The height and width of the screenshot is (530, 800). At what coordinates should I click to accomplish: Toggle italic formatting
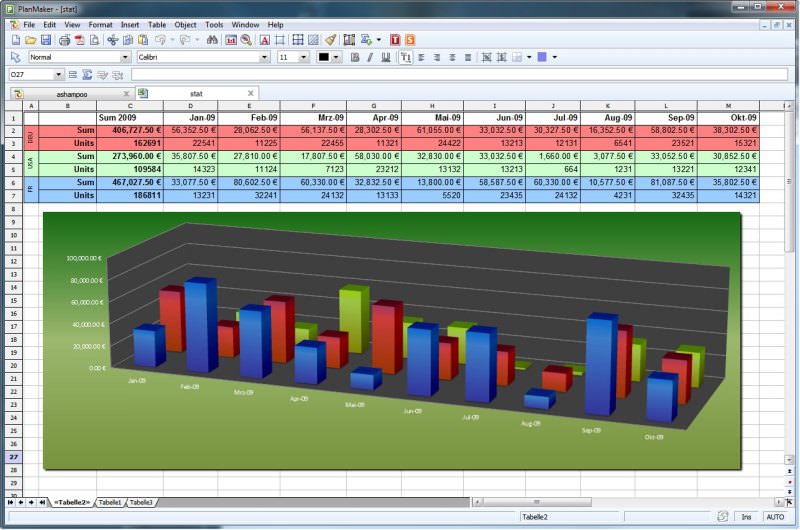[x=370, y=57]
